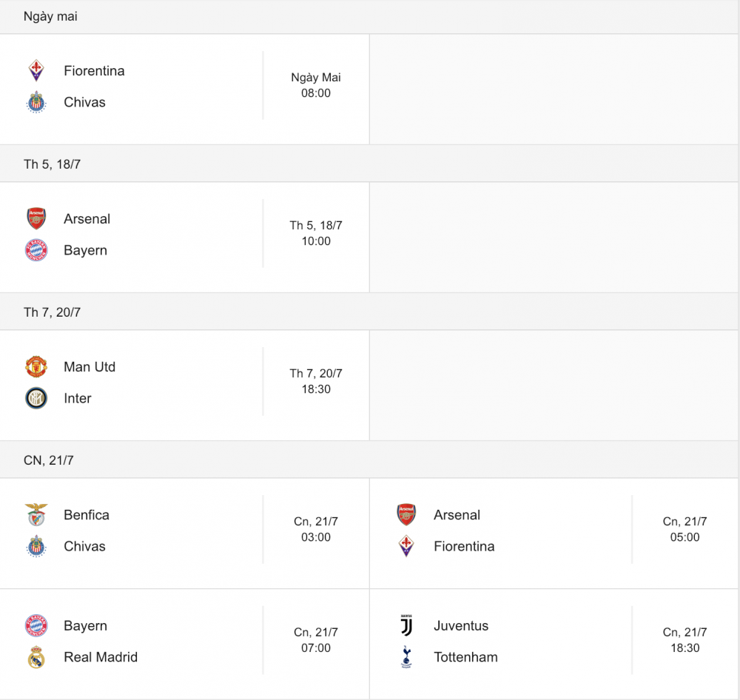The height and width of the screenshot is (700, 740).
Task: Click the Benfica team name
Action: pos(87,515)
